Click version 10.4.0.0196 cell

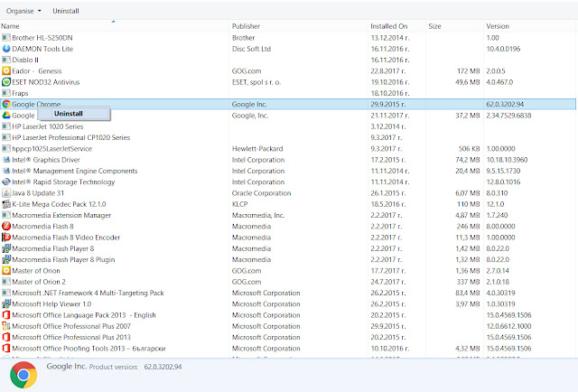click(x=503, y=49)
